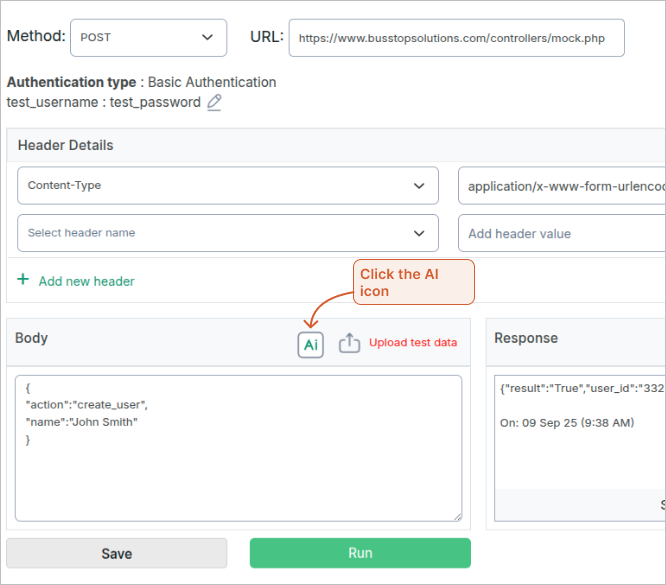This screenshot has height=585, width=666.
Task: Open the Method POST dropdown
Action: (x=148, y=37)
